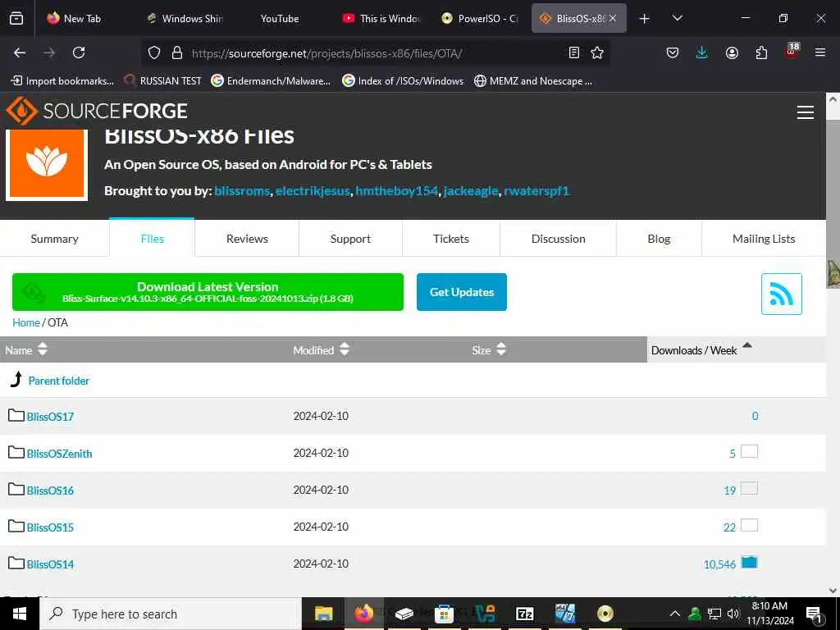Go to Home breadcrumb link
The width and height of the screenshot is (840, 630).
[x=25, y=322]
